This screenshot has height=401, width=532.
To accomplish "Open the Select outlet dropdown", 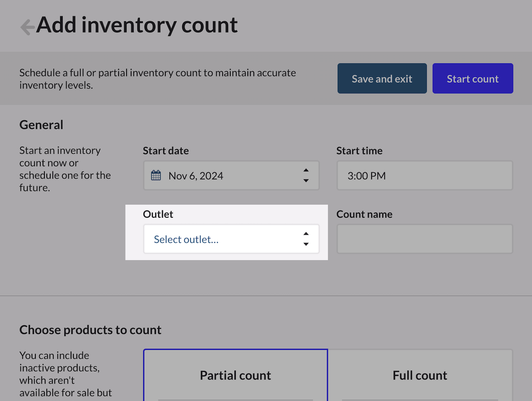I will (x=231, y=239).
